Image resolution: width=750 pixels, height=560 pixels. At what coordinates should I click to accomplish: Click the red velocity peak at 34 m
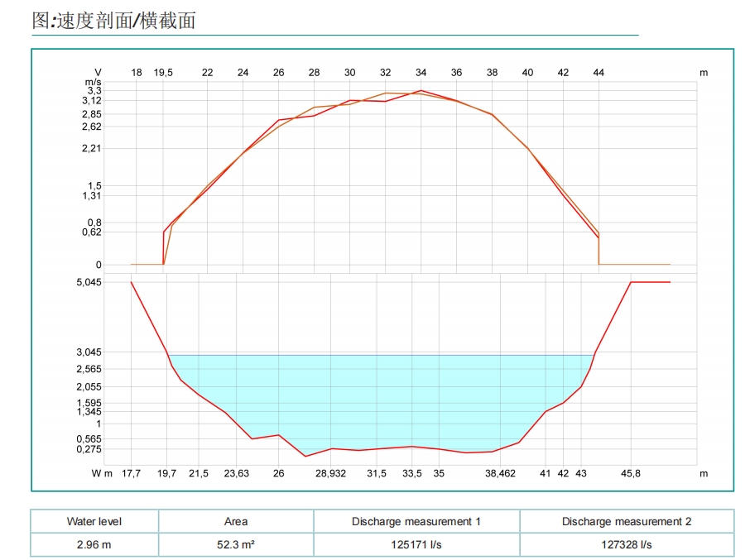[x=421, y=90]
